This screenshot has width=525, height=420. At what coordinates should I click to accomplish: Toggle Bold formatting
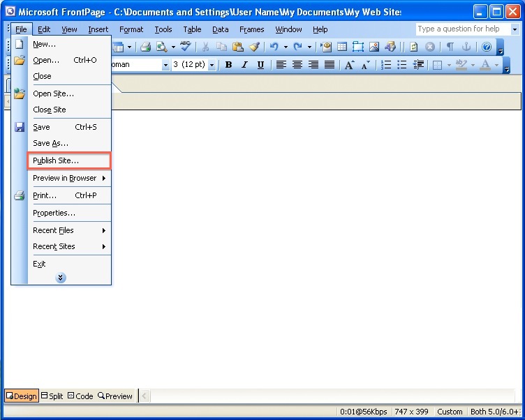pos(228,65)
